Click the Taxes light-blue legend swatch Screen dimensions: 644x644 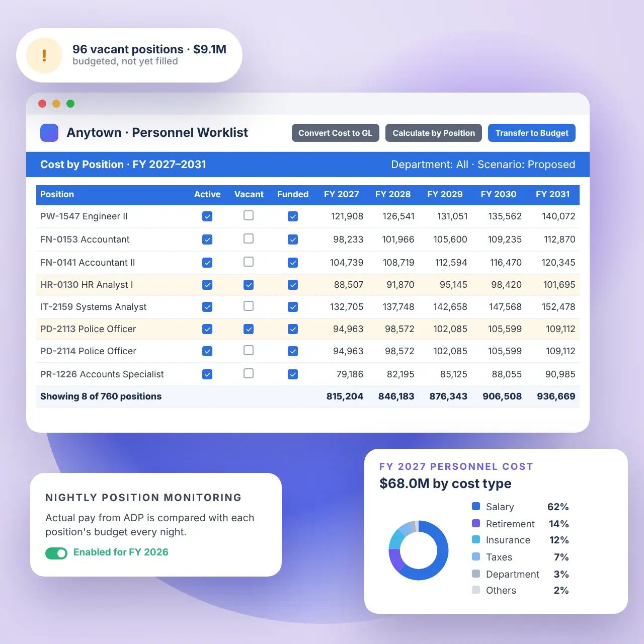pos(476,556)
